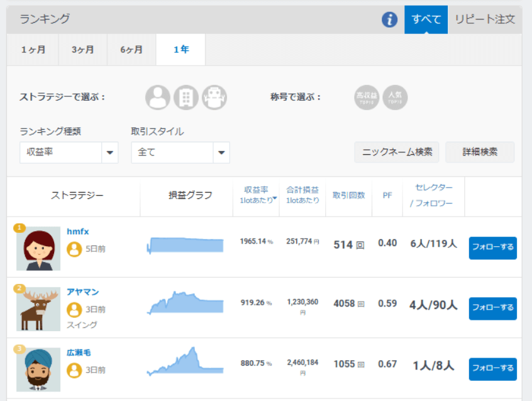The width and height of the screenshot is (532, 401).
Task: Select the 6ヶ月 ranking tab
Action: (131, 49)
